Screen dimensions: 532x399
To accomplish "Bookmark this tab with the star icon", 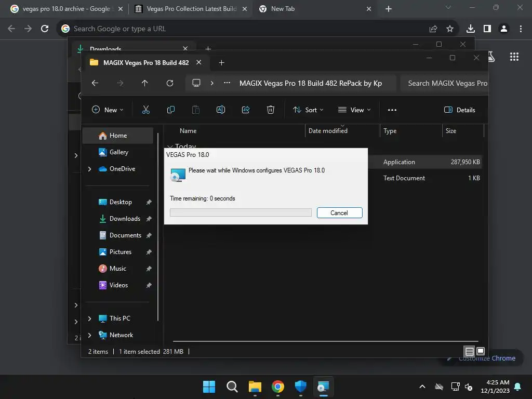I will coord(450,29).
